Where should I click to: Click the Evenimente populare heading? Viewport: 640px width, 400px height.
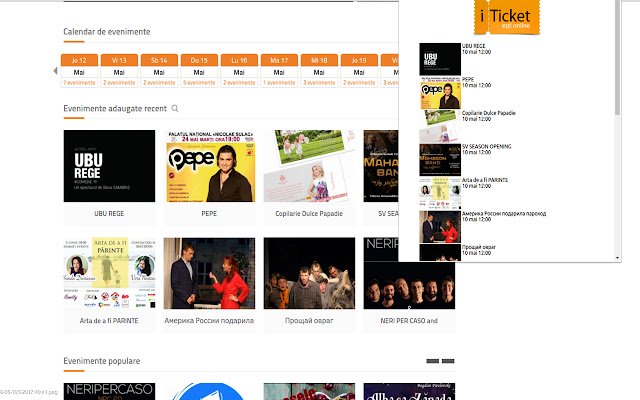(x=102, y=361)
